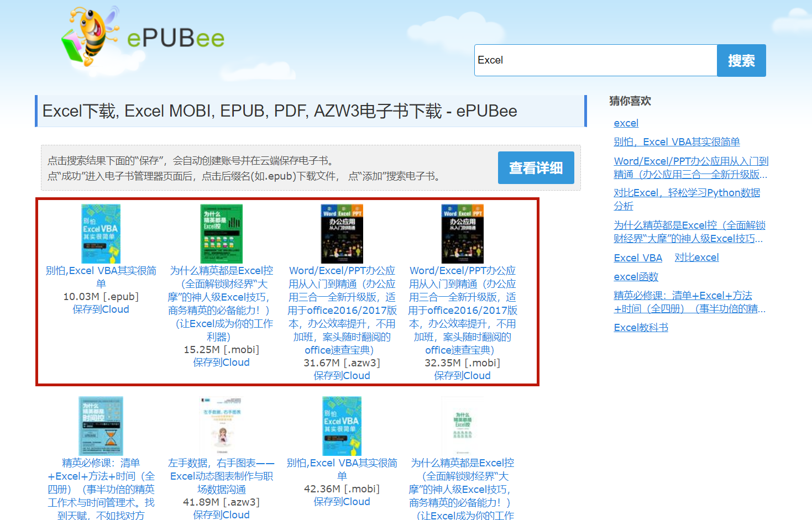This screenshot has width=812, height=520.
Task: Open the '对比Excel, 轻松学习Python数据分析' sidebar link
Action: (687, 193)
